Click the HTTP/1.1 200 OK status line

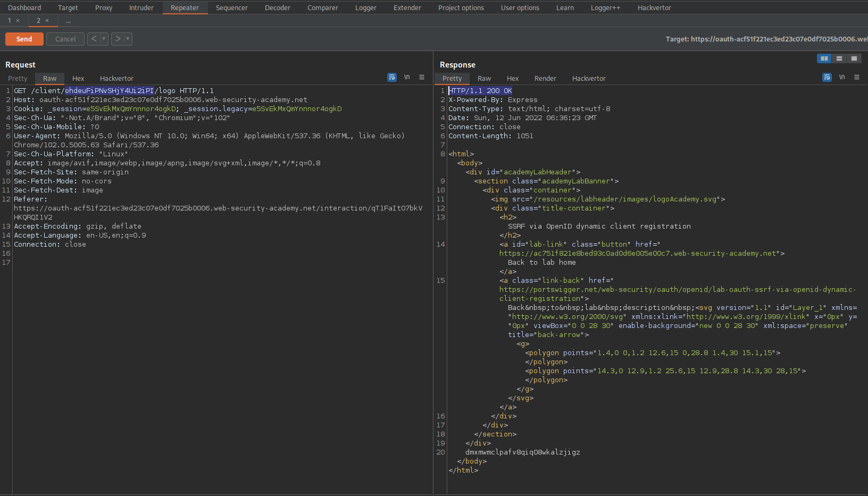tap(480, 91)
